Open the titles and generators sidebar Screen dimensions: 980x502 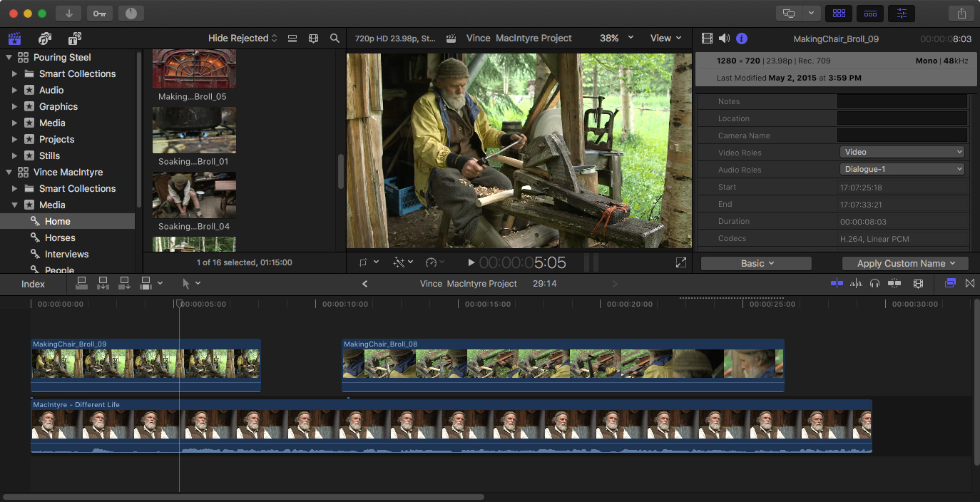pyautogui.click(x=74, y=39)
